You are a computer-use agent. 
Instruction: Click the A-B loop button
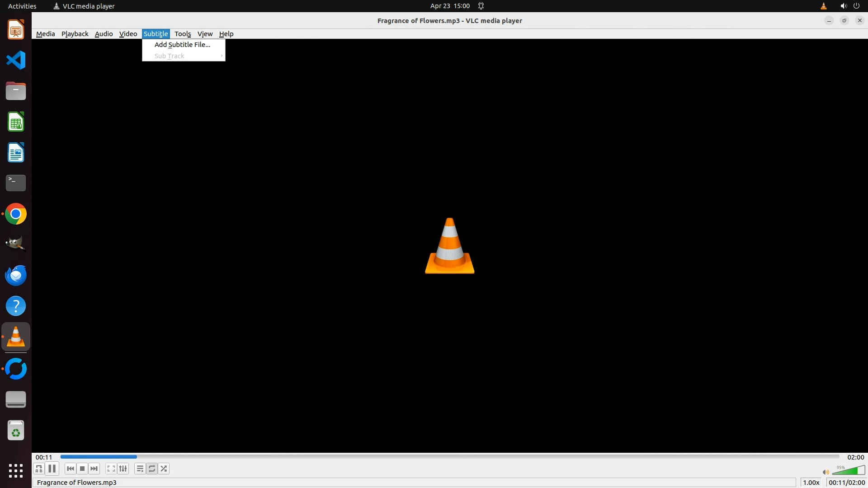click(x=39, y=469)
